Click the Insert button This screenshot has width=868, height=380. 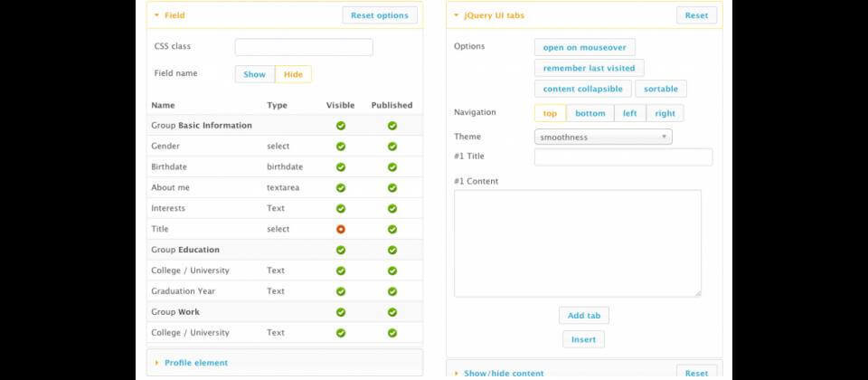click(583, 339)
